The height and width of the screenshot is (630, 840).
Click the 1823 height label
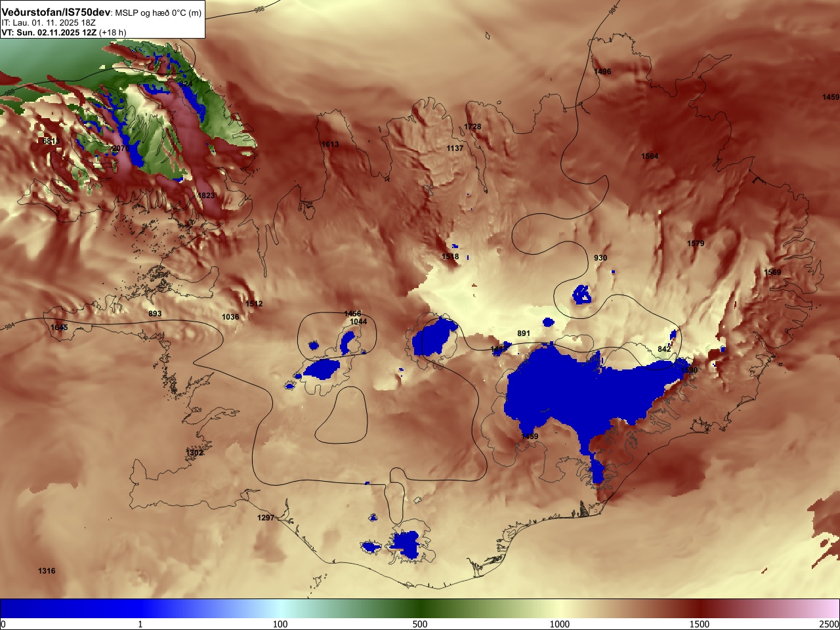pos(206,196)
